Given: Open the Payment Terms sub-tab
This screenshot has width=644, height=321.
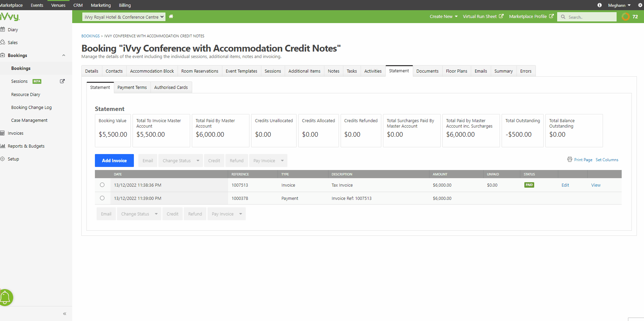Looking at the screenshot, I should [132, 87].
